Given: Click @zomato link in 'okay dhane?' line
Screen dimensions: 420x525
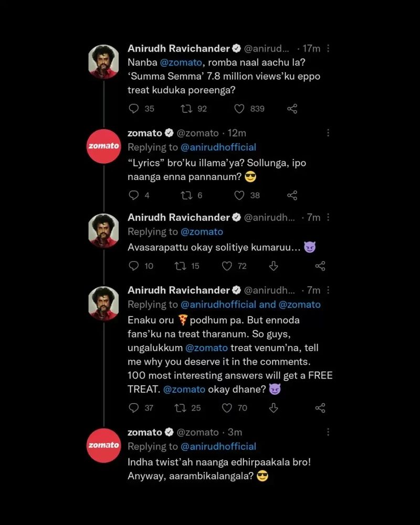Looking at the screenshot, I should click(x=184, y=390).
